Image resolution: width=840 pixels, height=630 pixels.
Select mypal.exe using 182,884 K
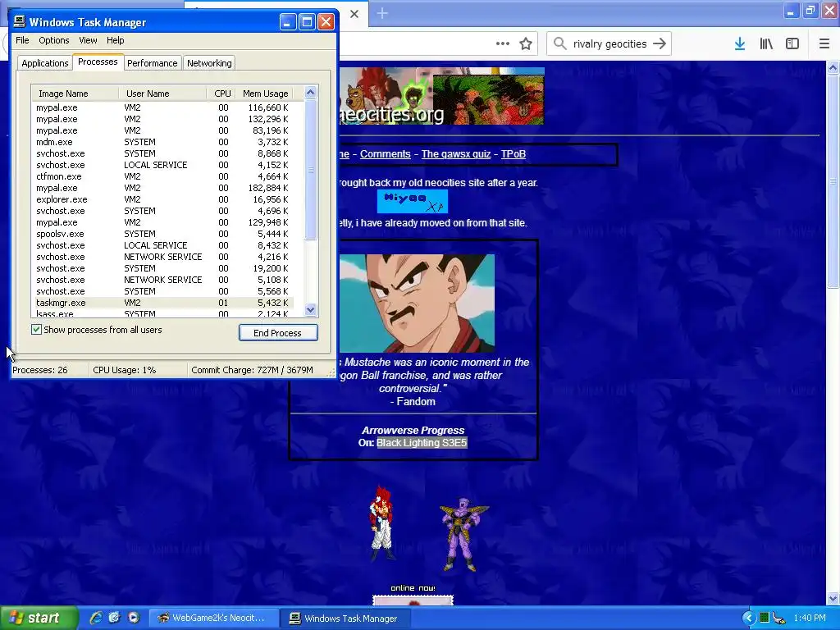point(162,188)
